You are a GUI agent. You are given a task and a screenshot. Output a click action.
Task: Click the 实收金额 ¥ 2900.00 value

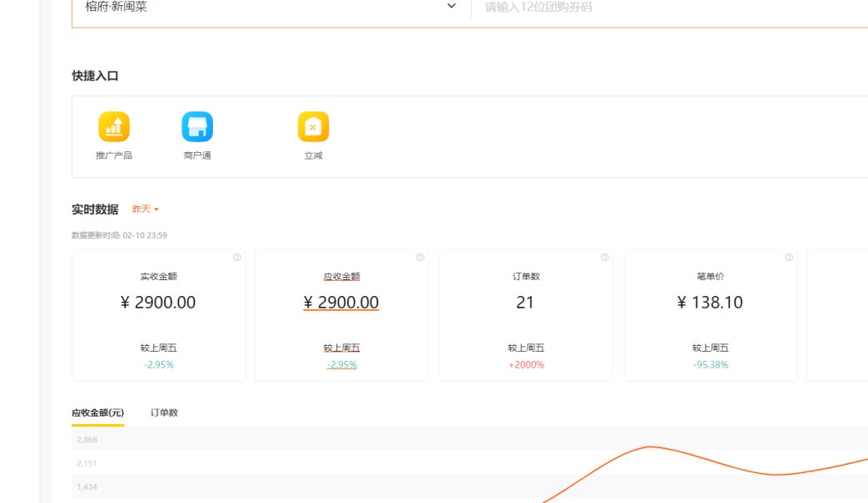(158, 303)
